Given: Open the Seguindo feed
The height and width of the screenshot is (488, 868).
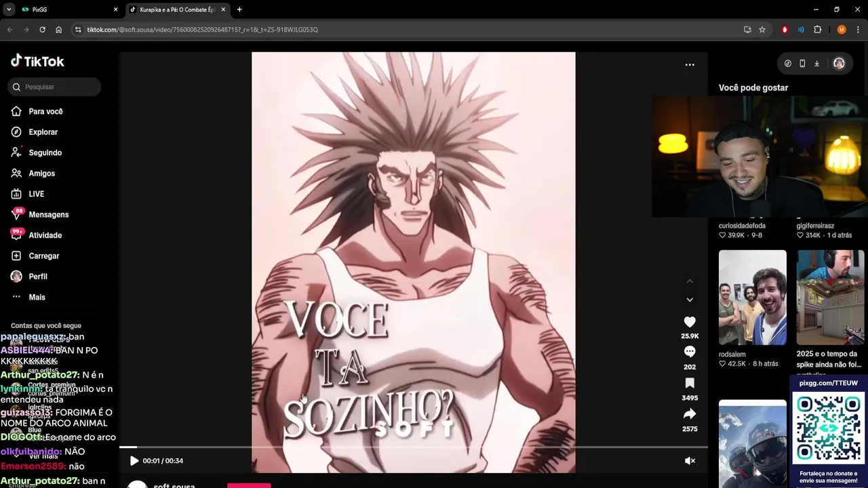Looking at the screenshot, I should point(37,152).
